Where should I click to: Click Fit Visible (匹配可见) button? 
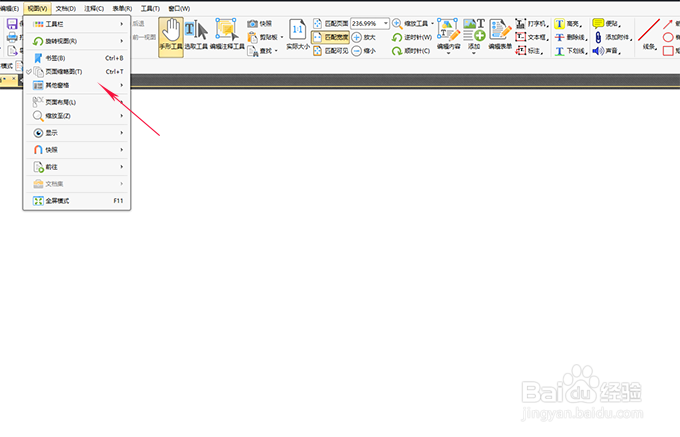click(x=330, y=51)
